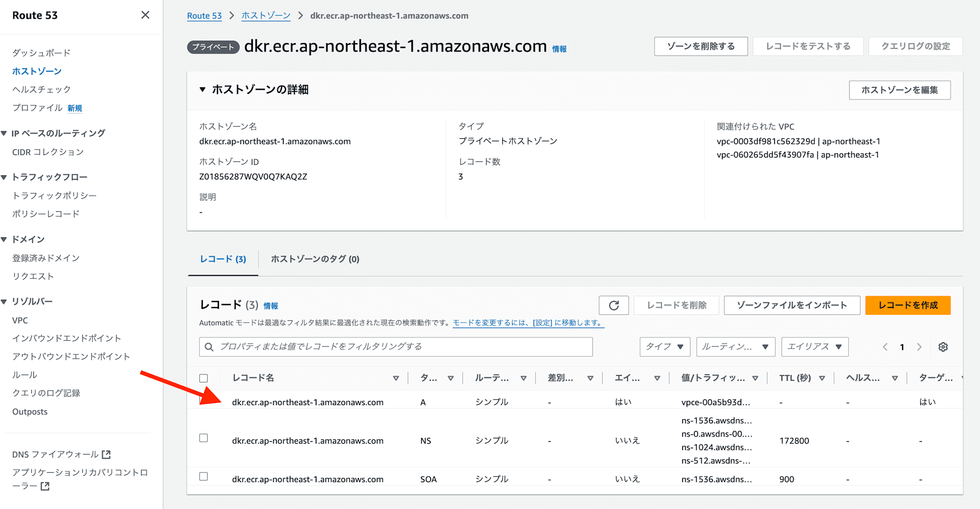Open 情報 link beside レコード (3)
The height and width of the screenshot is (509, 980).
(270, 306)
